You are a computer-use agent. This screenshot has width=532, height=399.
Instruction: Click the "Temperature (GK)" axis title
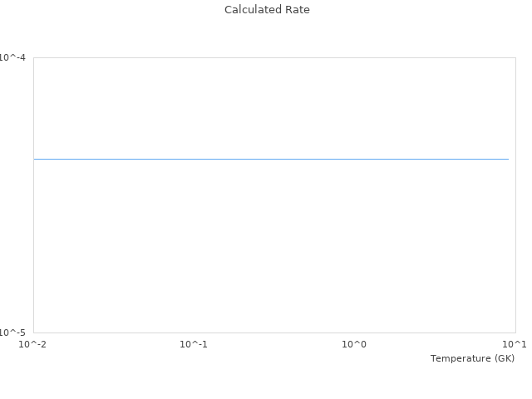(x=472, y=358)
